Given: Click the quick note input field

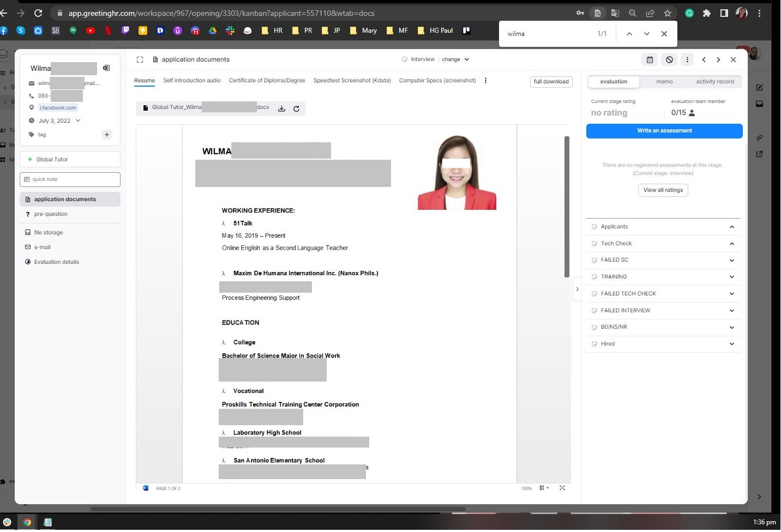Looking at the screenshot, I should (x=70, y=179).
